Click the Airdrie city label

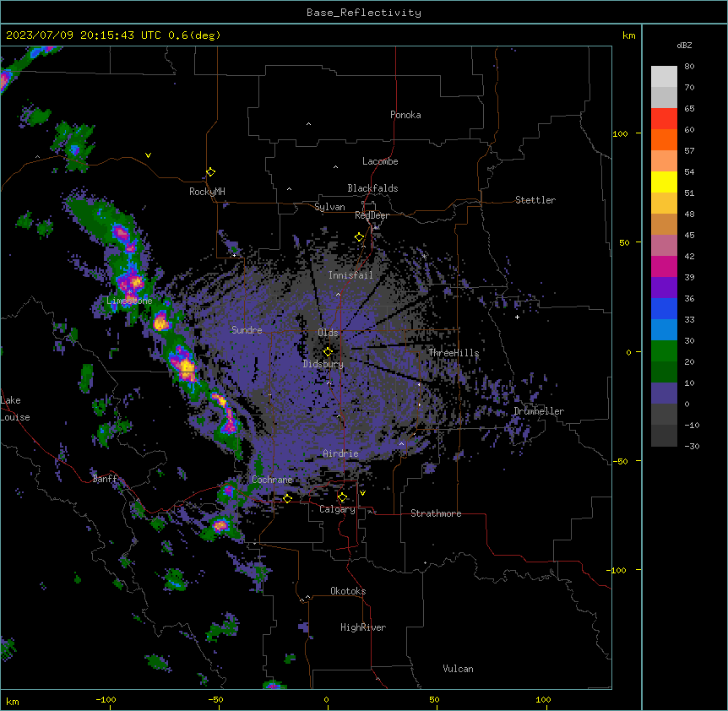click(340, 453)
